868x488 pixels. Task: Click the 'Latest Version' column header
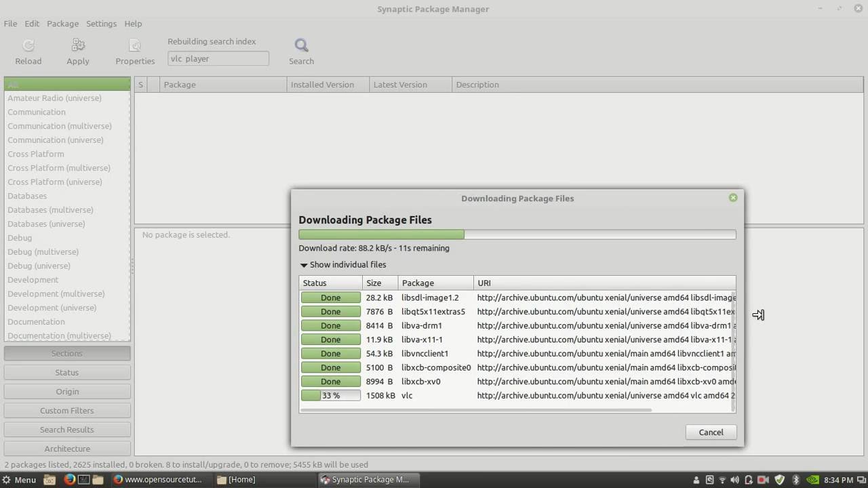(411, 85)
